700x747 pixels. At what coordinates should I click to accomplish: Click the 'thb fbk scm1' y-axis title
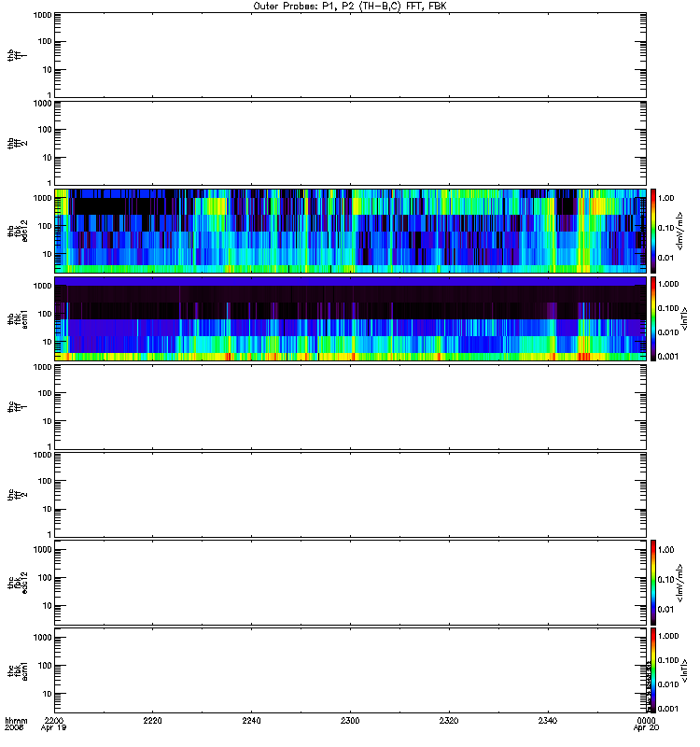click(x=18, y=318)
